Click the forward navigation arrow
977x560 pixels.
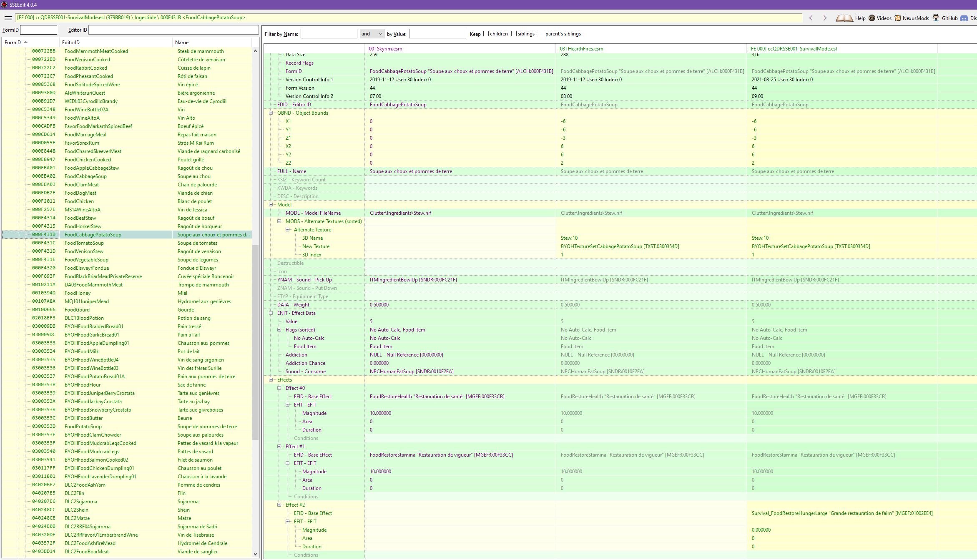click(x=825, y=18)
